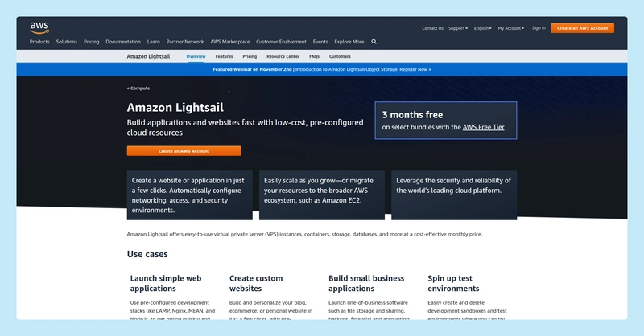
Task: Expand the Support dropdown
Action: [x=458, y=28]
